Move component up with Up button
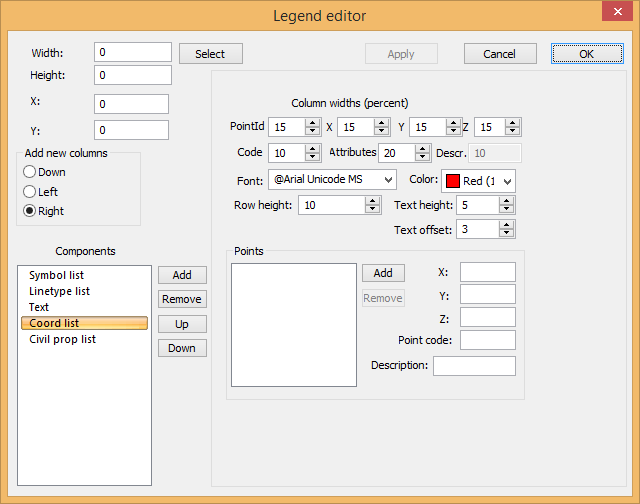This screenshot has width=640, height=504. click(182, 324)
